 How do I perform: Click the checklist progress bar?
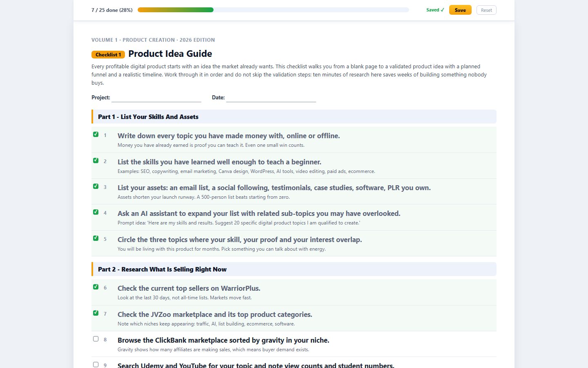(273, 10)
